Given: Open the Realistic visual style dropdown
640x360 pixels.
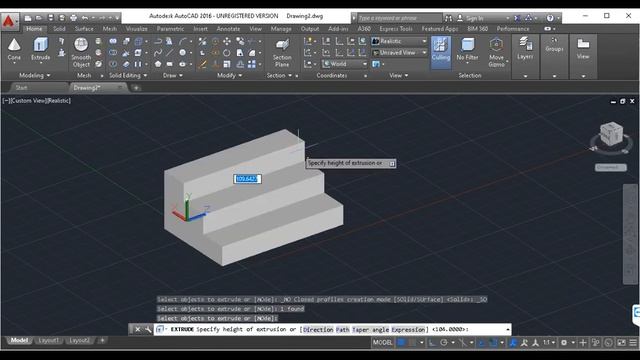Looking at the screenshot, I should [399, 41].
